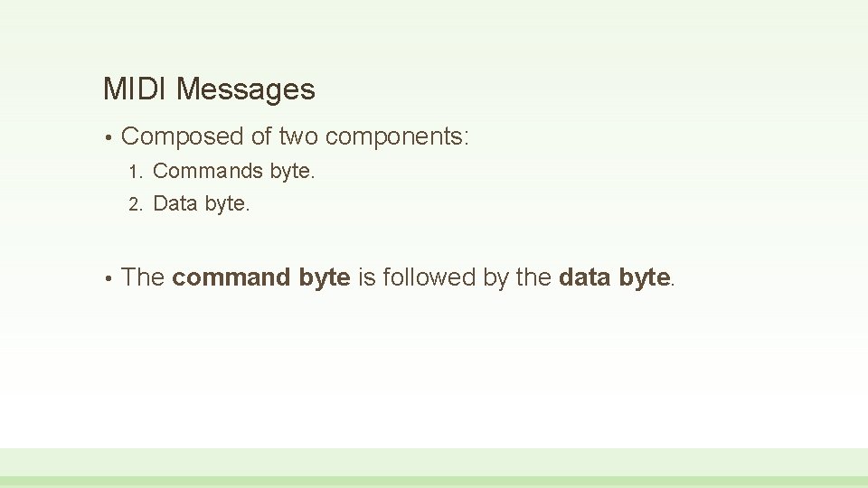868x488 pixels.
Task: Click the word "The" in second bullet
Action: click(x=143, y=277)
